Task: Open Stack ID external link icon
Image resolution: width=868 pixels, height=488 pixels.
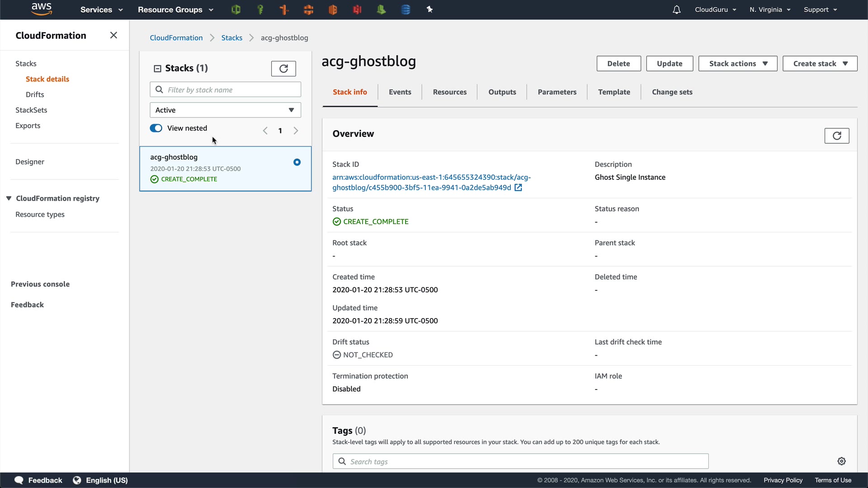Action: click(x=519, y=188)
